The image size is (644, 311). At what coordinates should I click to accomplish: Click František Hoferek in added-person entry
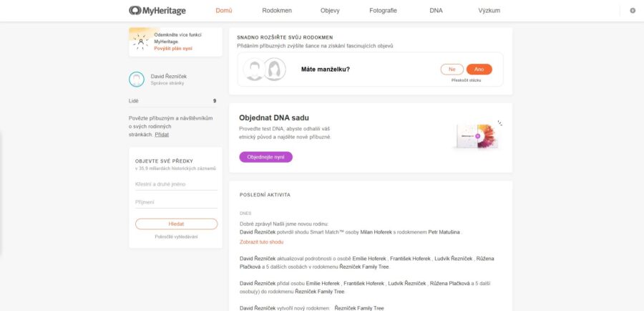coord(363,284)
